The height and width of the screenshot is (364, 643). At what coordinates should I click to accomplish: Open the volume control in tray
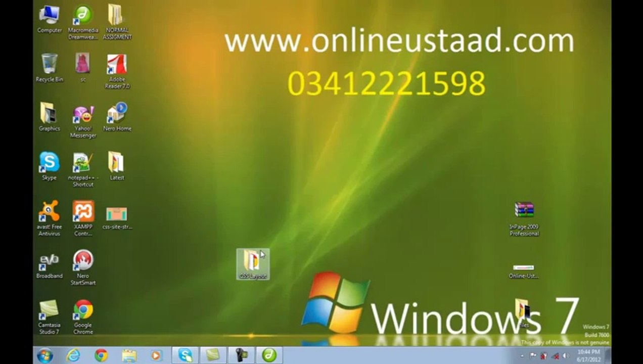coord(566,355)
